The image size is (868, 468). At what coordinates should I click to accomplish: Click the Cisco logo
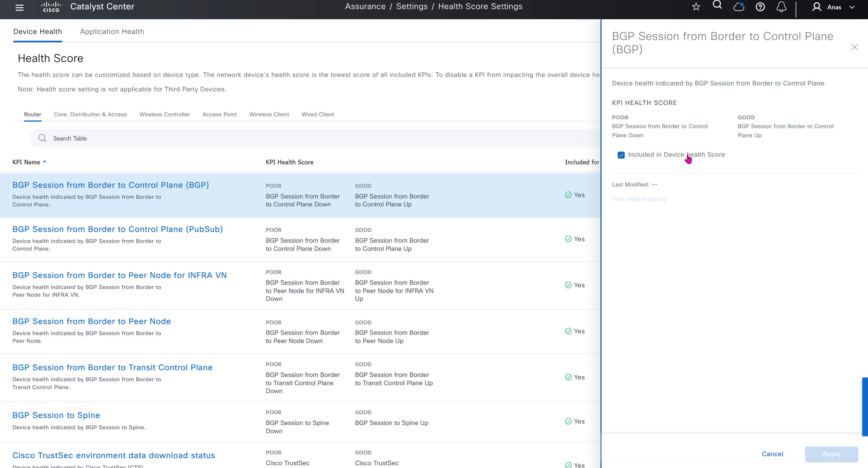pos(51,7)
